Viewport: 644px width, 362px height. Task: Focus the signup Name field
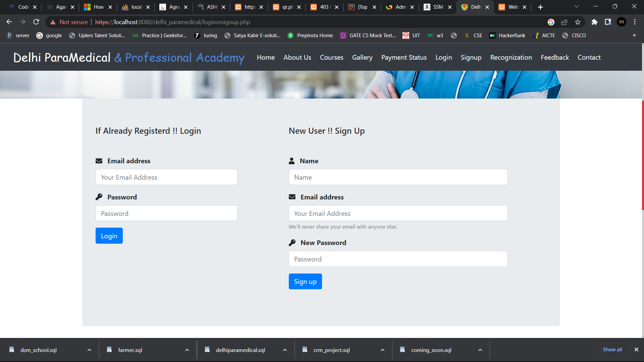pos(398,177)
